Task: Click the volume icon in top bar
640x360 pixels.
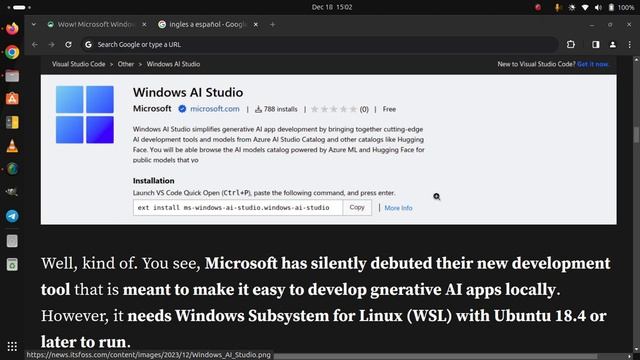Action: (x=598, y=7)
